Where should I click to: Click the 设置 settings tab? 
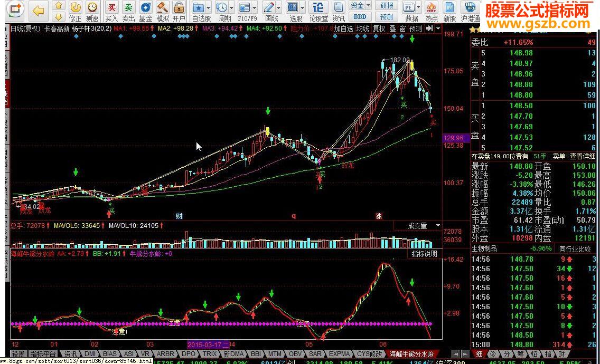pos(18,353)
